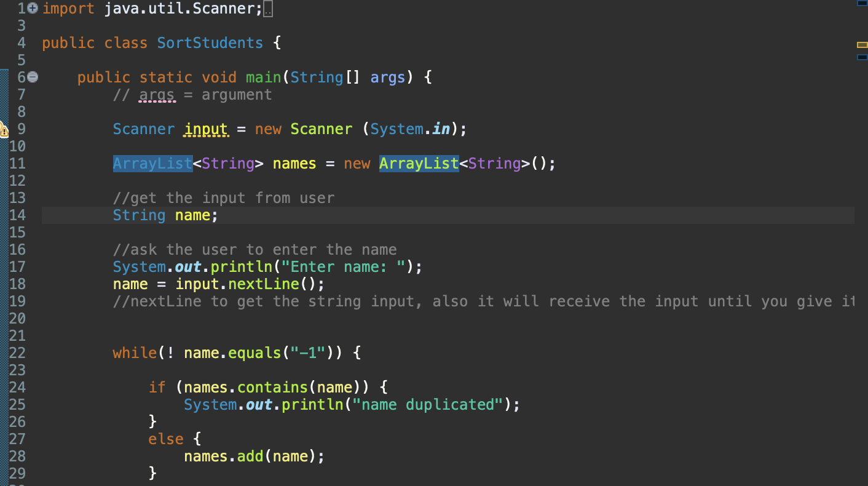Click line number 14

tap(18, 215)
